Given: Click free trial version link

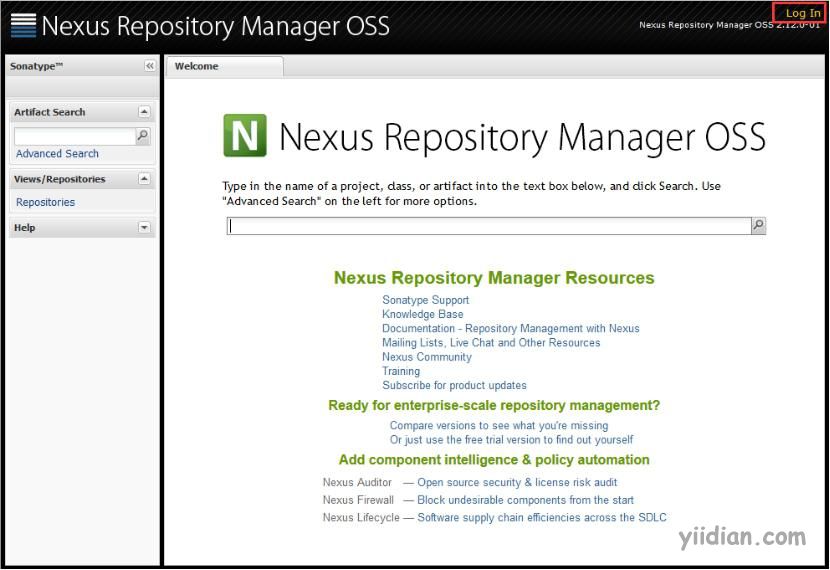Looking at the screenshot, I should pos(511,440).
